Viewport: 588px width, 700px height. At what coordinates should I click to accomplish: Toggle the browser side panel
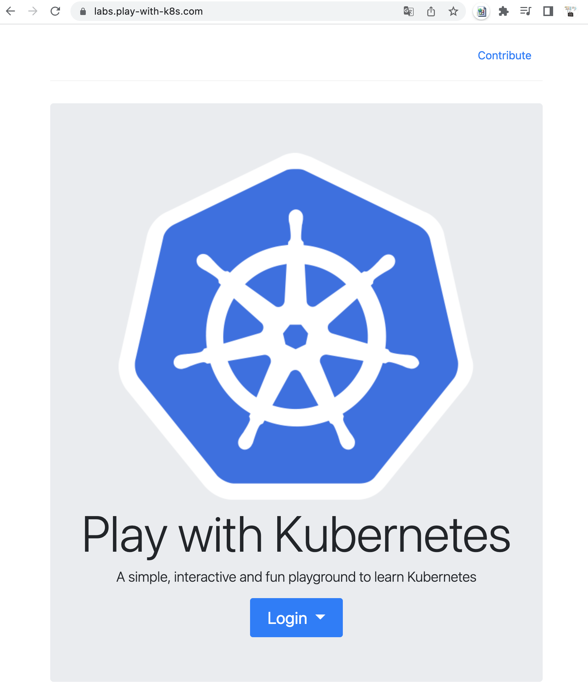coord(548,12)
